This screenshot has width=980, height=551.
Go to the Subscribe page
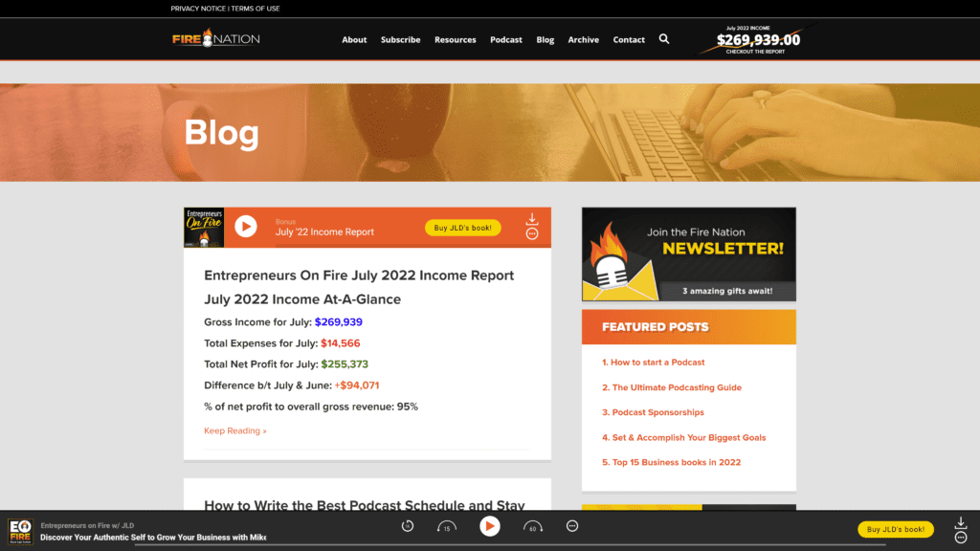[400, 39]
